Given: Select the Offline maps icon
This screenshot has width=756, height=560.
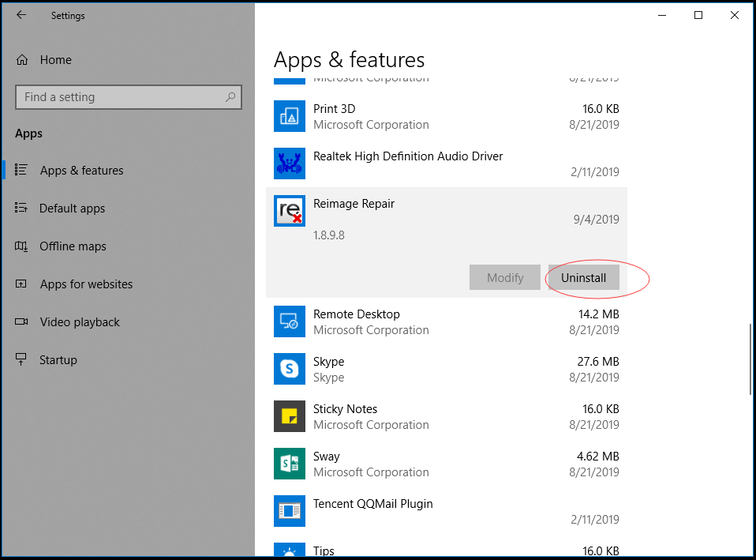Looking at the screenshot, I should coord(21,246).
